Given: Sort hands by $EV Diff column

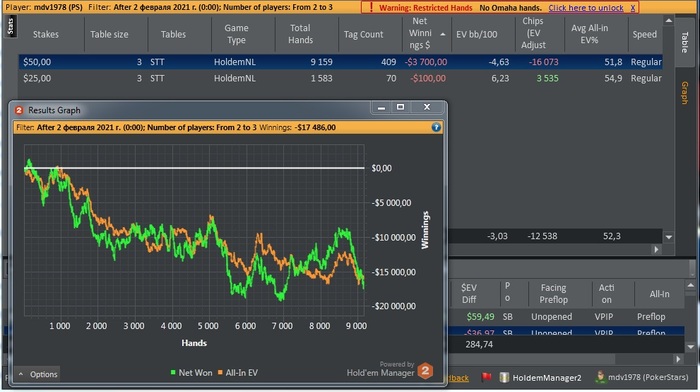Looking at the screenshot, I should [x=469, y=293].
